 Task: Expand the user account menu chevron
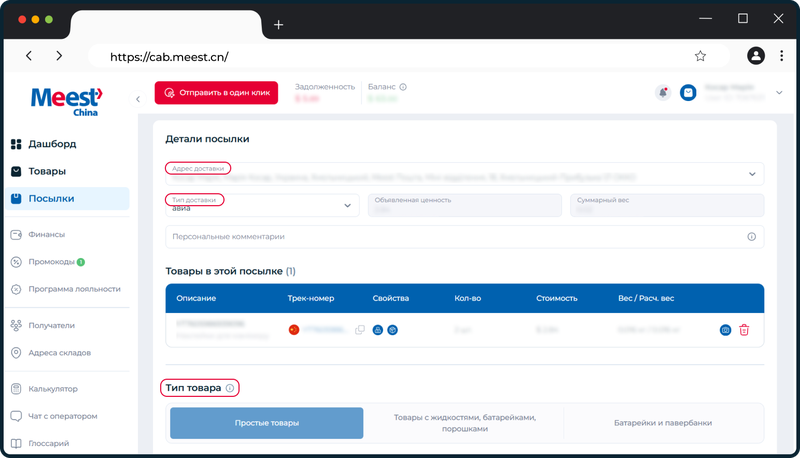[779, 93]
